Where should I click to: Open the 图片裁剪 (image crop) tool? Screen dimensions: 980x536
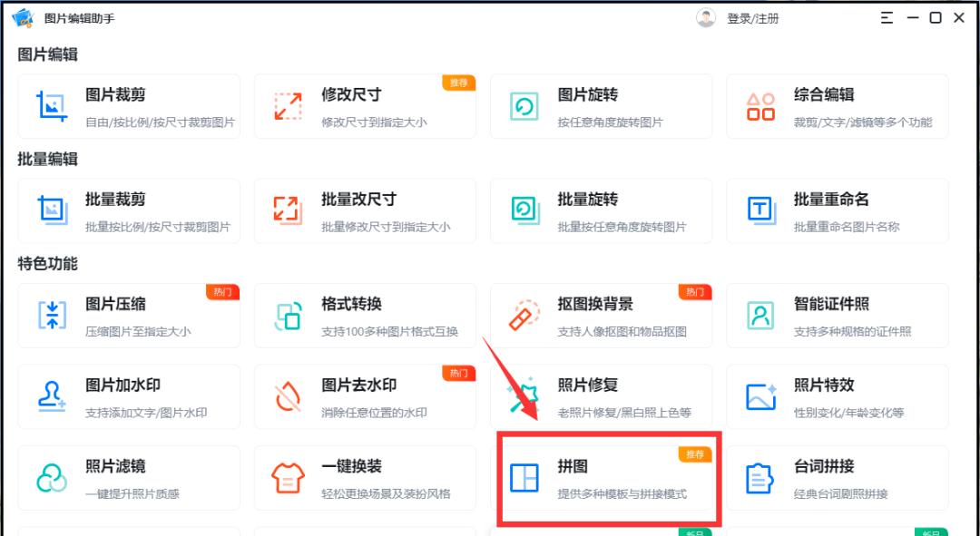[52, 106]
